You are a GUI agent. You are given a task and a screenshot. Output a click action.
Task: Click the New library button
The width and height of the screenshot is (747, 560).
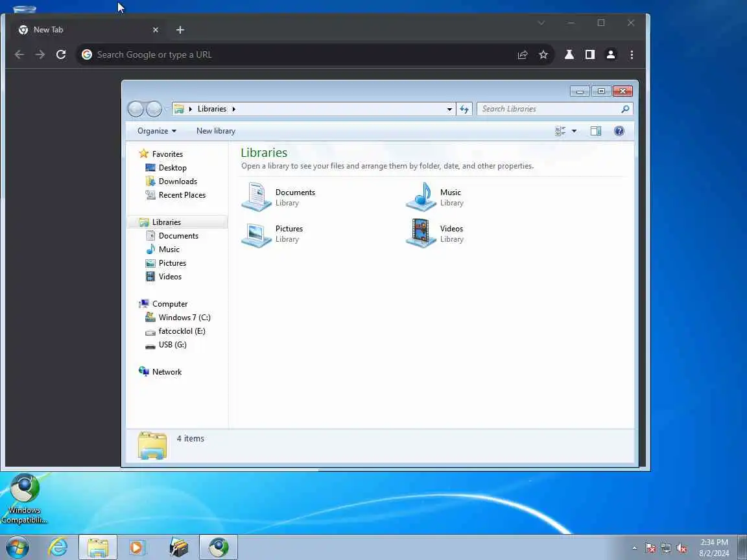pyautogui.click(x=216, y=131)
